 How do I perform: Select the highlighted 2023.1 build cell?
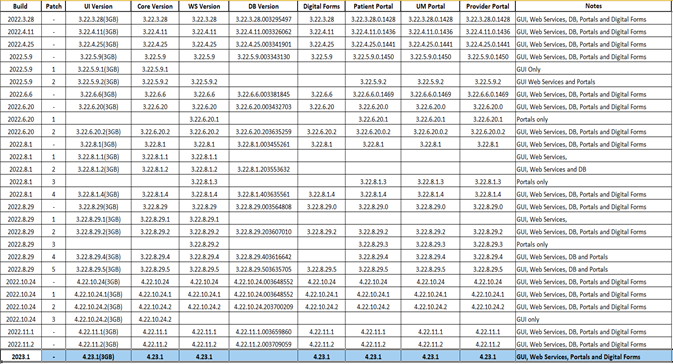click(21, 356)
